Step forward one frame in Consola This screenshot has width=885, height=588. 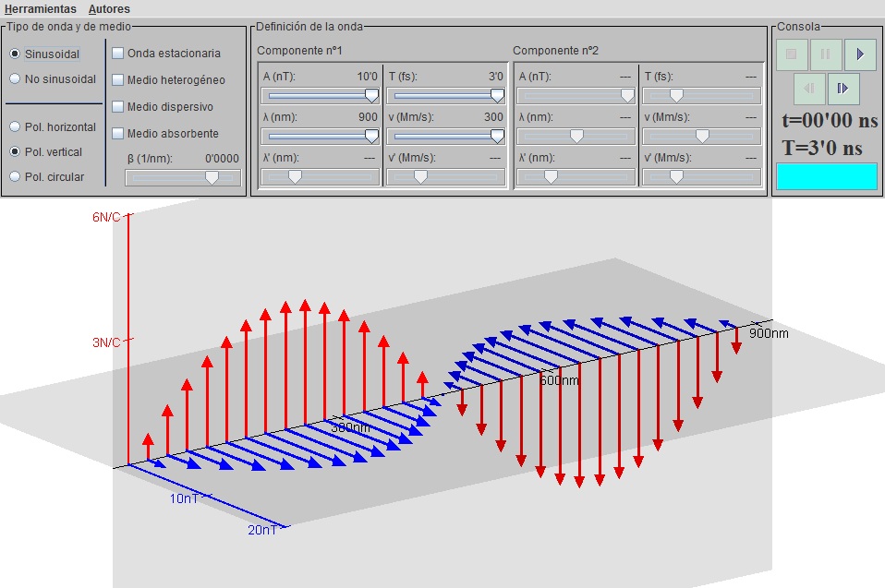click(x=843, y=89)
